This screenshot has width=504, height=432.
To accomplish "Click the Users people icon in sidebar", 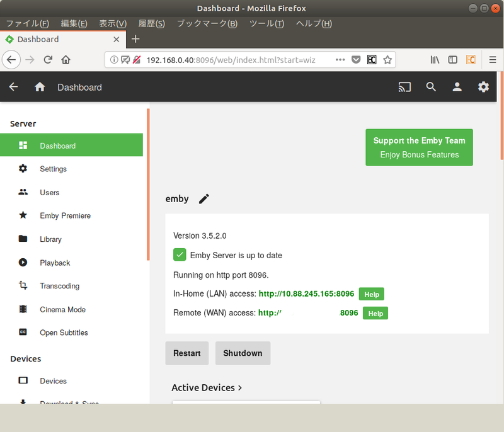I will pos(23,192).
